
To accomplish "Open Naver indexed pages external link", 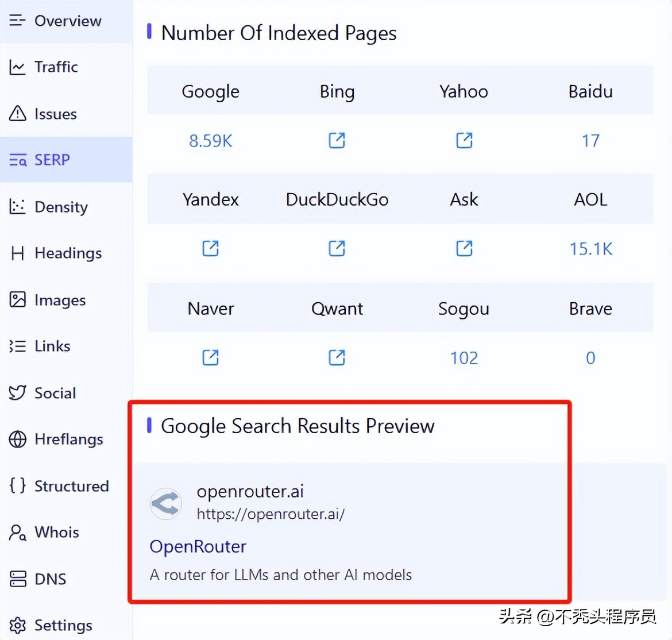I will point(210,357).
